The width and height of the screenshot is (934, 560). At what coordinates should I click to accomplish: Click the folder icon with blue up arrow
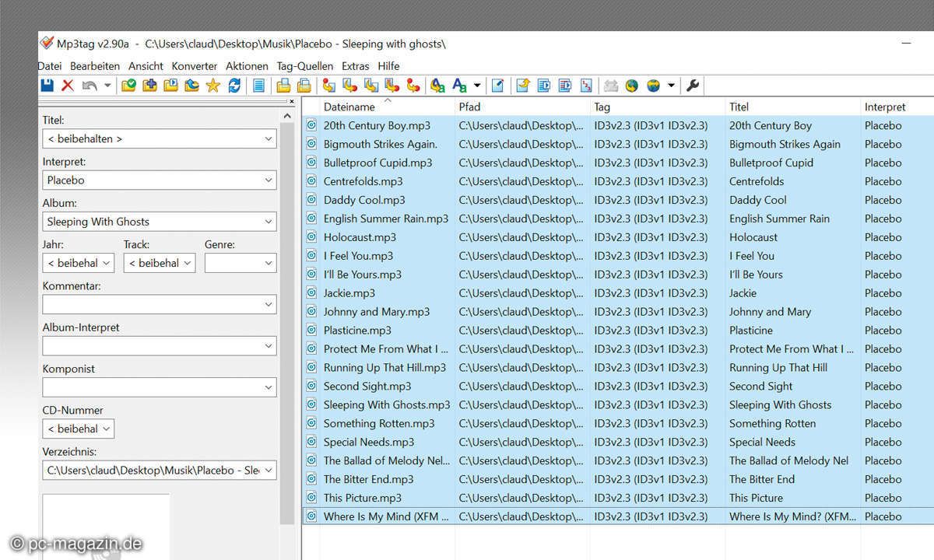191,86
